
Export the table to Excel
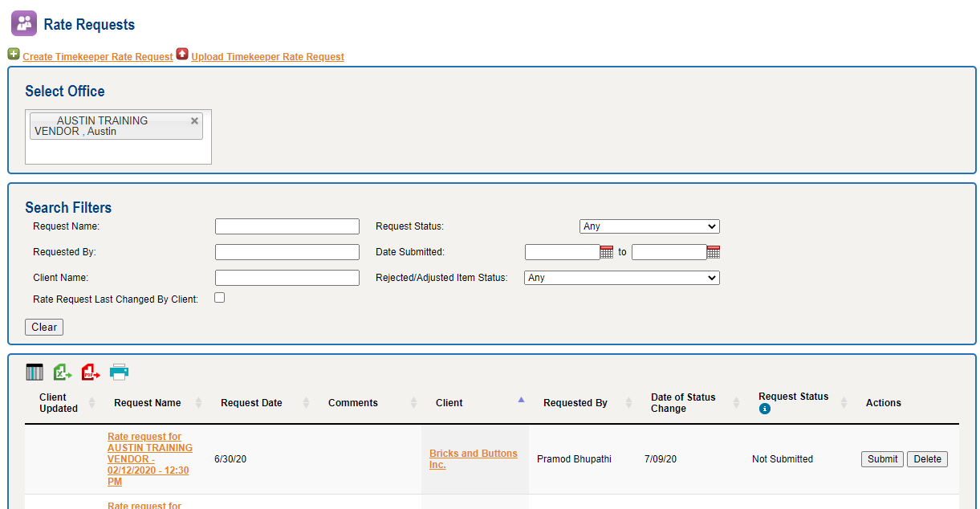click(63, 372)
